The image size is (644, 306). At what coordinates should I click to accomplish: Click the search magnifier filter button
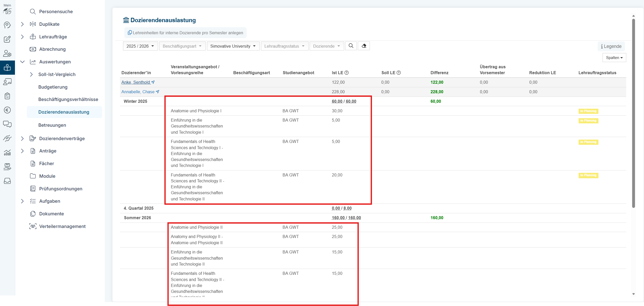(351, 46)
